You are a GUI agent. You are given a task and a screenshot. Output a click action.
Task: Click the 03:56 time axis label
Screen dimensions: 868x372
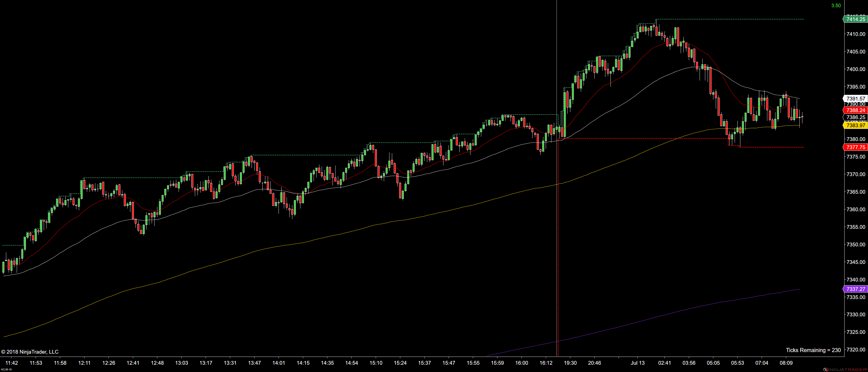point(689,363)
